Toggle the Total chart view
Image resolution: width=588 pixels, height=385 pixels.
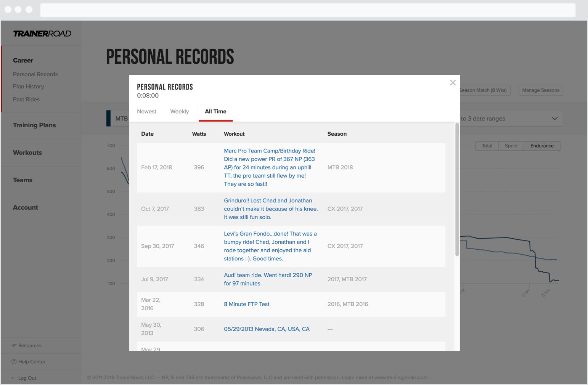[x=487, y=146]
